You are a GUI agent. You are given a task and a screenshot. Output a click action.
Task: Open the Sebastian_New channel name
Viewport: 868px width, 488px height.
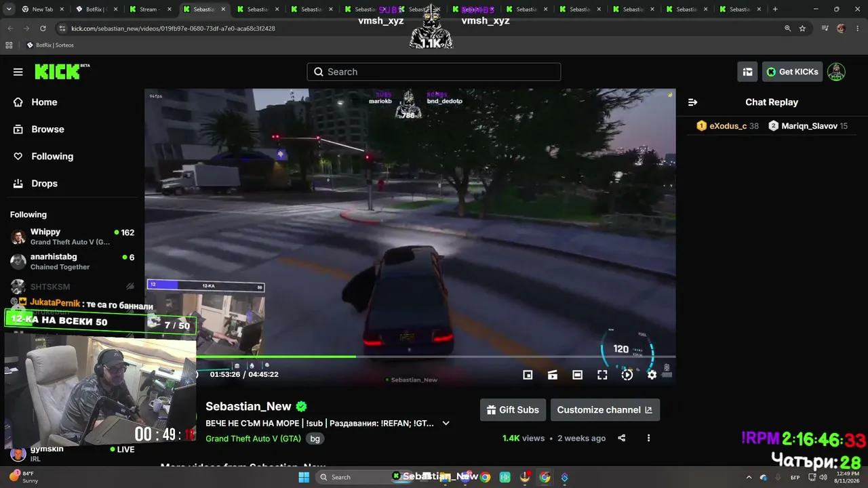point(248,407)
